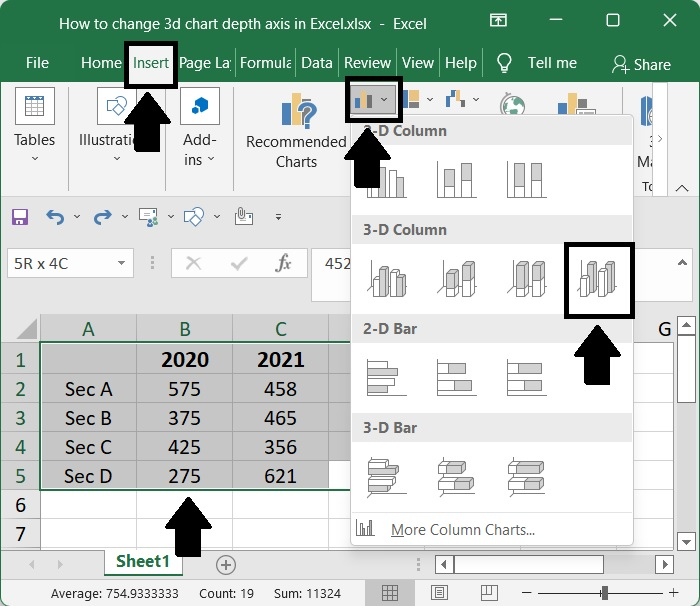Click the Insert Function fx button
Screen dimensions: 700x606
[x=283, y=263]
